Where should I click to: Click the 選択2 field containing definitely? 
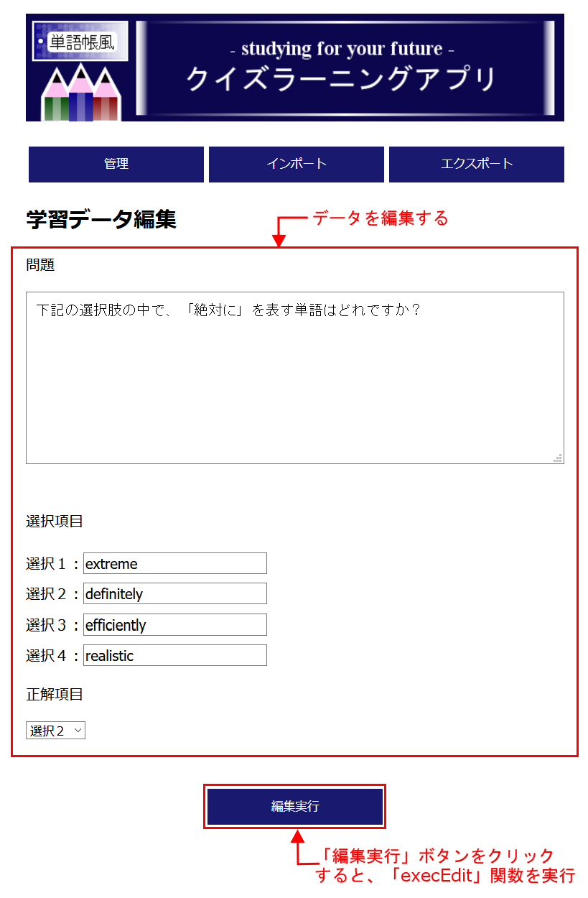(175, 594)
